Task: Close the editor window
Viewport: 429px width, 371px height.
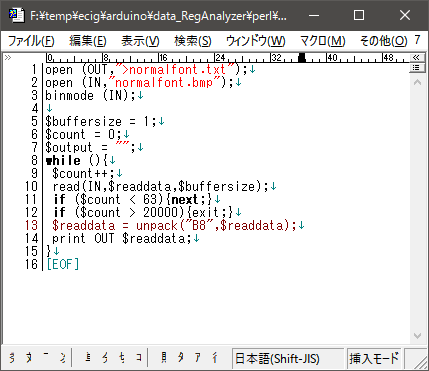Action: [405, 15]
